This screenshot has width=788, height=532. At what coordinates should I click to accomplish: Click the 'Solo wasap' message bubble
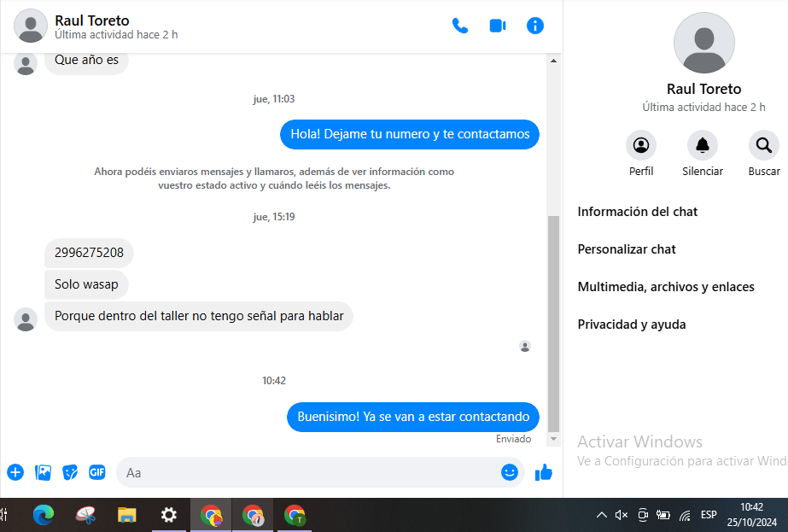(x=86, y=284)
